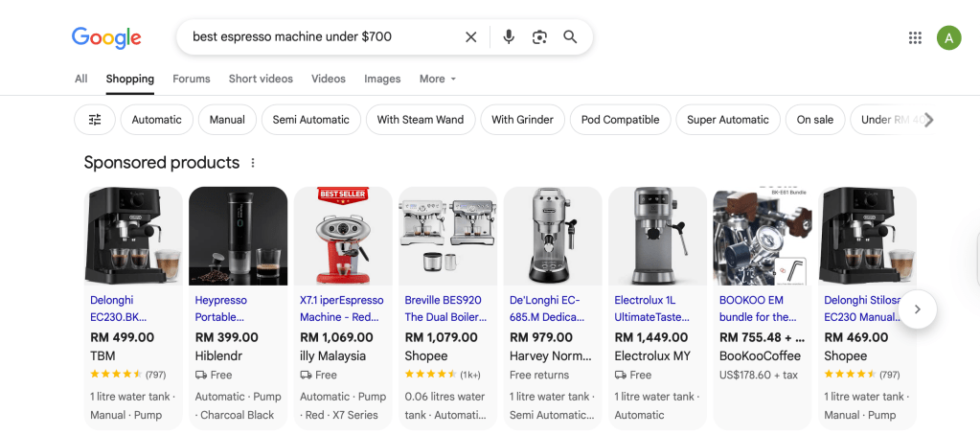Clear the search box text

click(470, 37)
